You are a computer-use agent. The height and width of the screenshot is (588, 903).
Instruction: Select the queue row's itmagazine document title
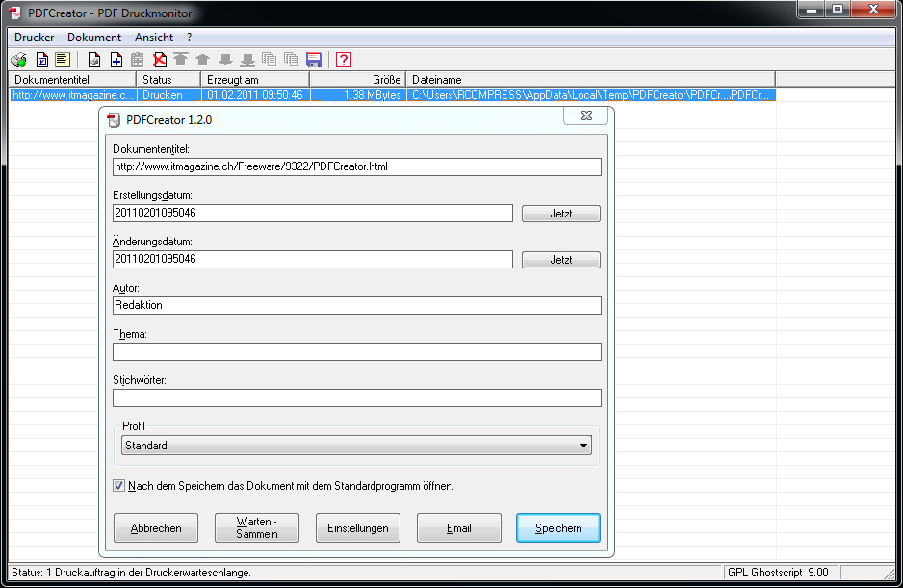(73, 95)
